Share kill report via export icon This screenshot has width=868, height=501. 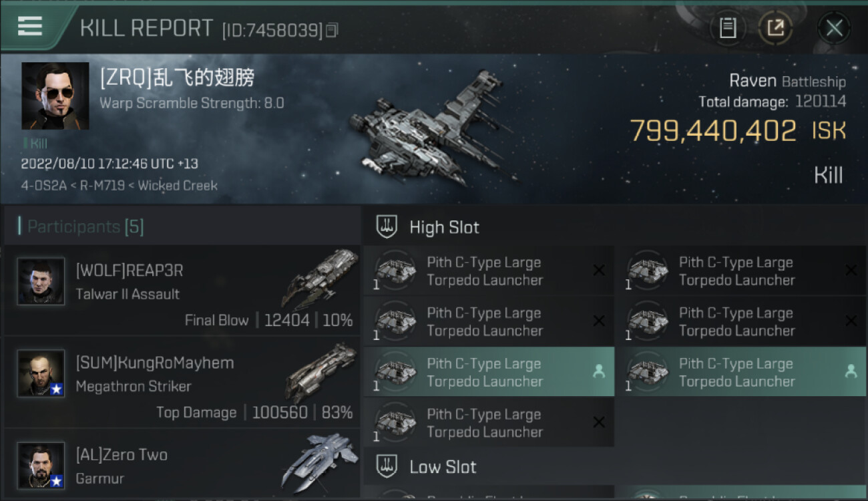pos(775,28)
